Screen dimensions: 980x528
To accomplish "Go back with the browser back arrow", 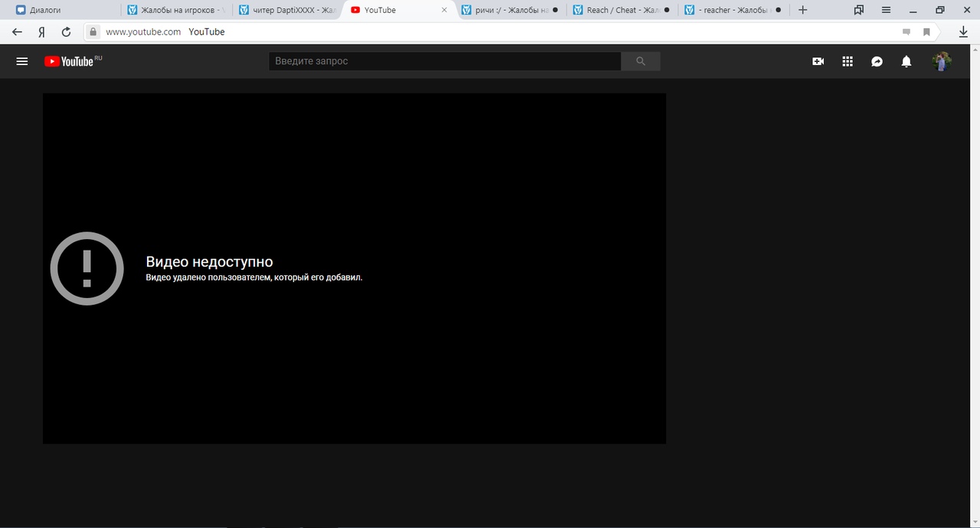I will pos(17,32).
